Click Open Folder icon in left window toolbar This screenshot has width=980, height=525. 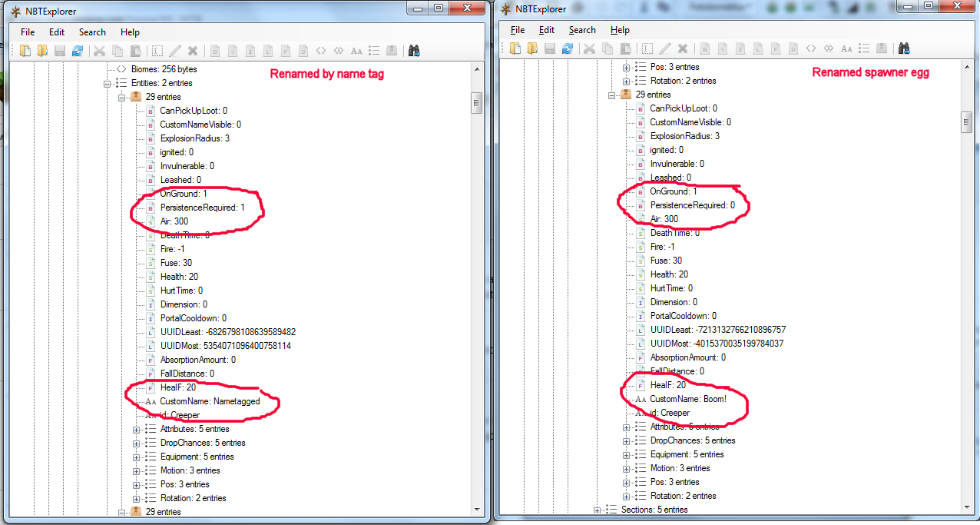pos(42,51)
